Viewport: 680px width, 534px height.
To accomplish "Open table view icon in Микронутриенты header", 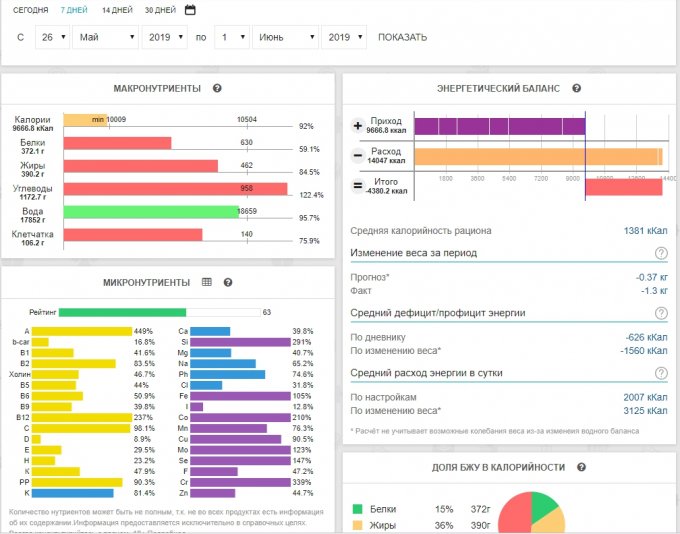I will [207, 283].
